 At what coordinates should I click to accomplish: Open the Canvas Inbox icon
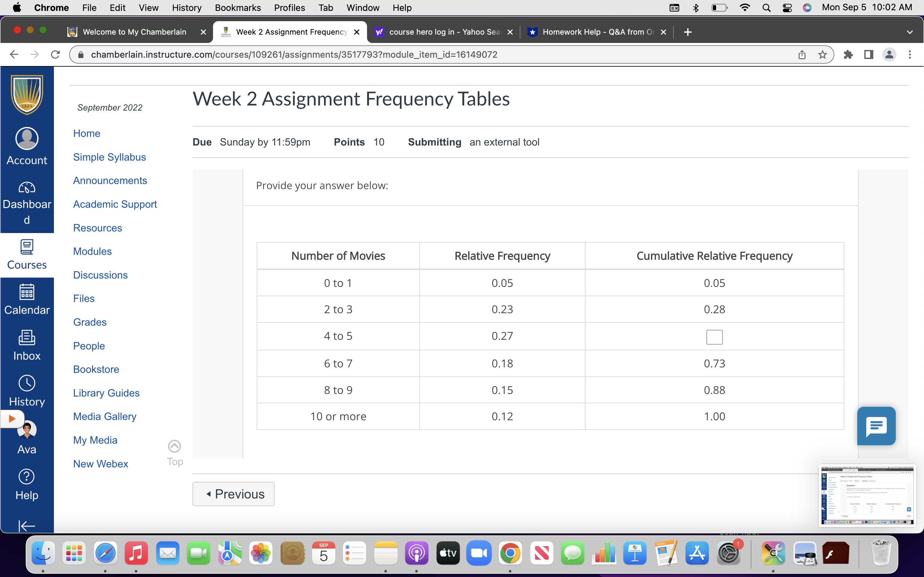click(27, 338)
